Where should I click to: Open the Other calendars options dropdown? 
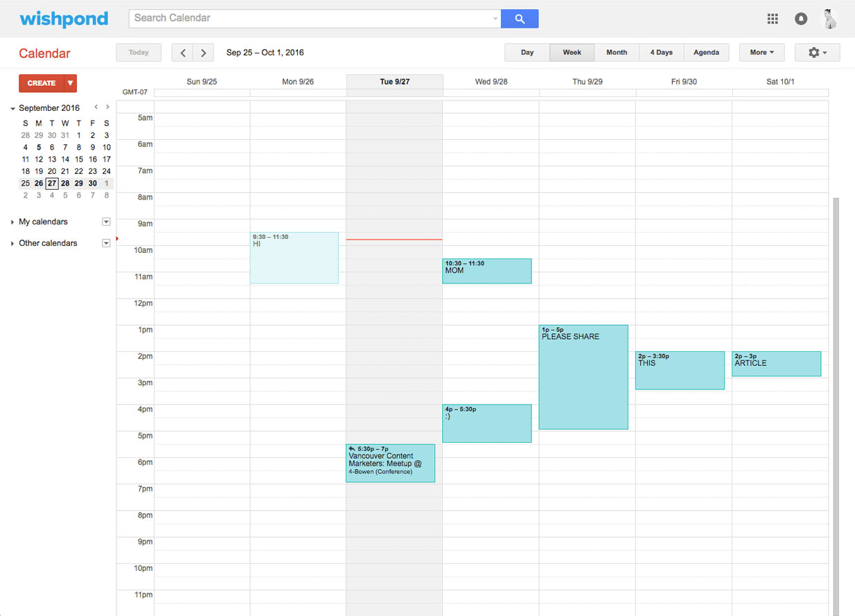click(106, 243)
